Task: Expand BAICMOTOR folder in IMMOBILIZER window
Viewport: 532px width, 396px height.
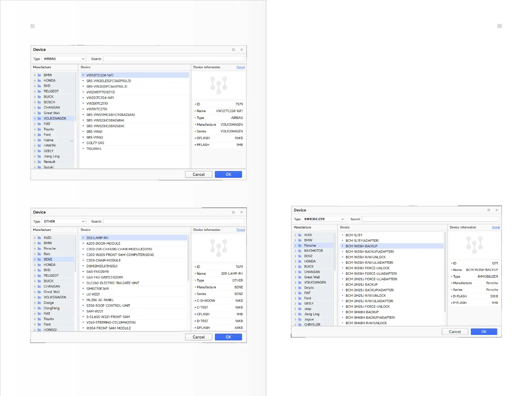Action: 295,251
